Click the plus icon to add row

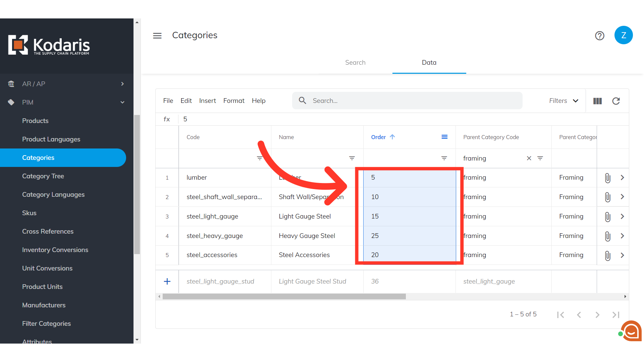click(167, 282)
